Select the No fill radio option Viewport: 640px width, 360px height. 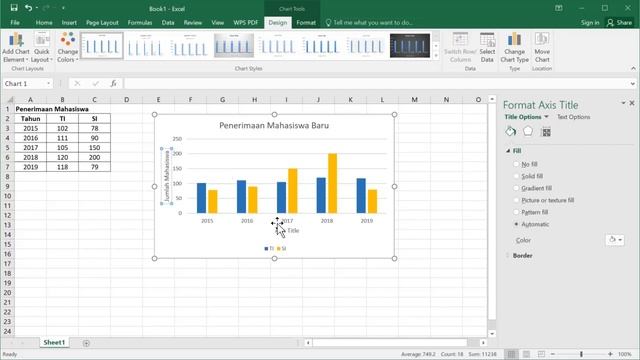pos(516,164)
